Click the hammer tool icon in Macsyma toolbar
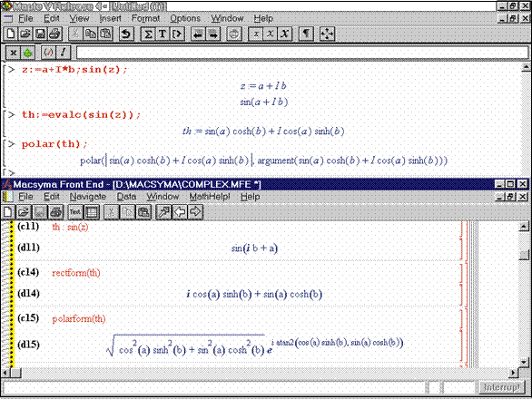 (x=163, y=212)
